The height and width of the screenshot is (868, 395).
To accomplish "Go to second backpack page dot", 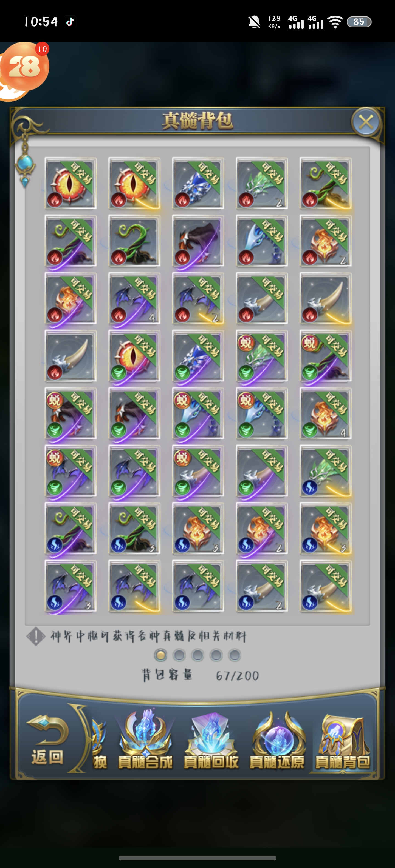I will 179,655.
